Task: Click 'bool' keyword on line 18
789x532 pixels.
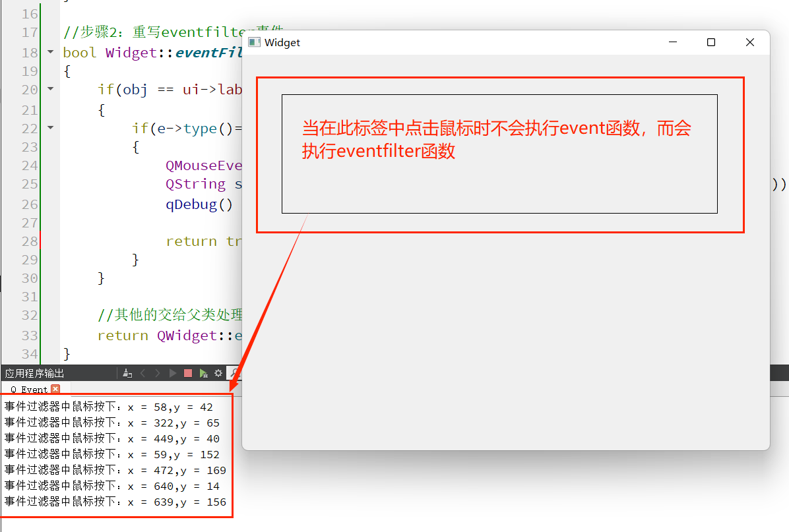Action: coord(80,52)
